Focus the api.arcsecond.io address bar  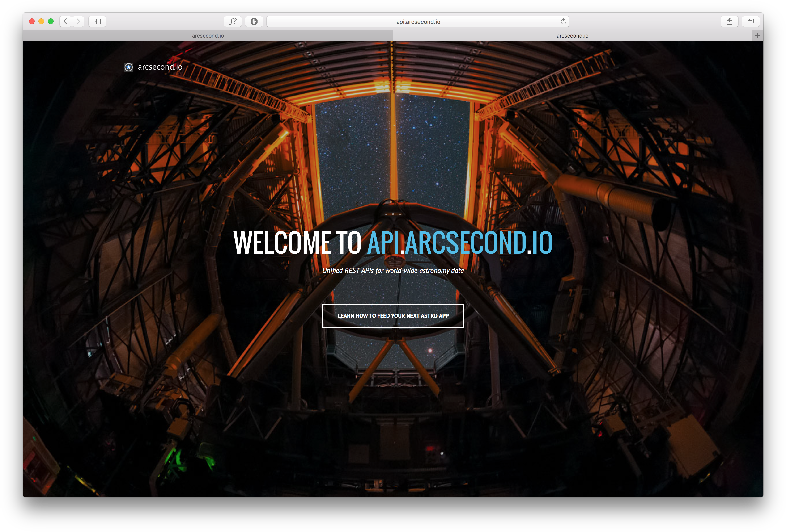pyautogui.click(x=418, y=22)
